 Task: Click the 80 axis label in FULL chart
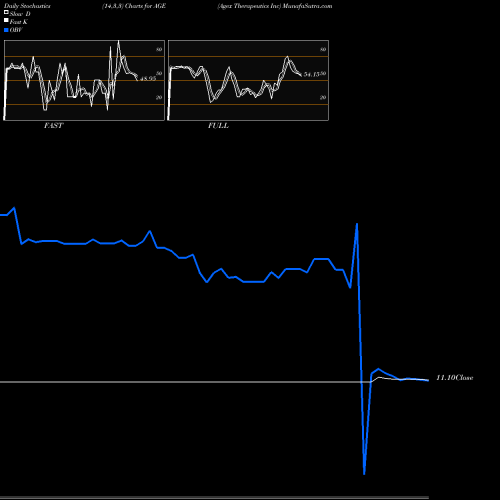click(x=323, y=49)
